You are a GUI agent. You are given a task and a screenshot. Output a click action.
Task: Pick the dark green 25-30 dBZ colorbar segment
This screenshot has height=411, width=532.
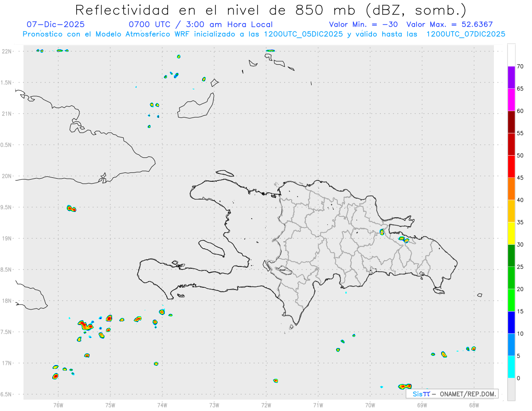(x=511, y=256)
